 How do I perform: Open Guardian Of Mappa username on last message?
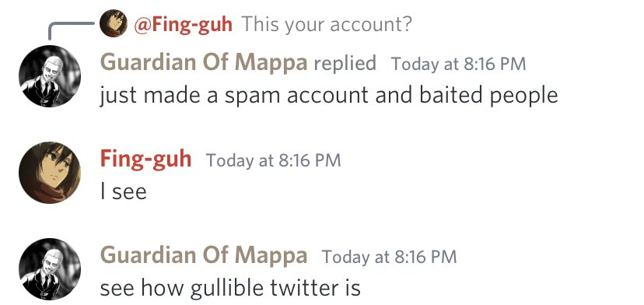click(203, 256)
